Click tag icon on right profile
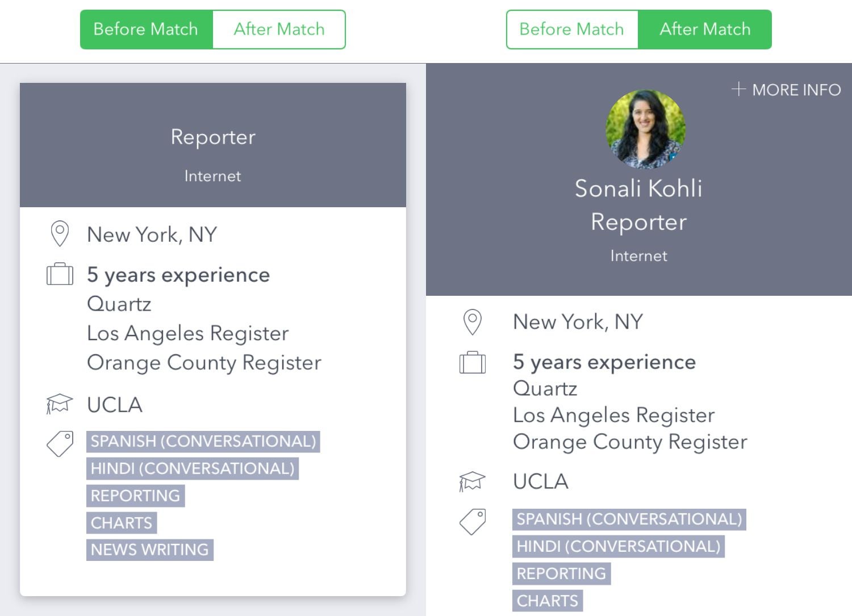 coord(473,521)
